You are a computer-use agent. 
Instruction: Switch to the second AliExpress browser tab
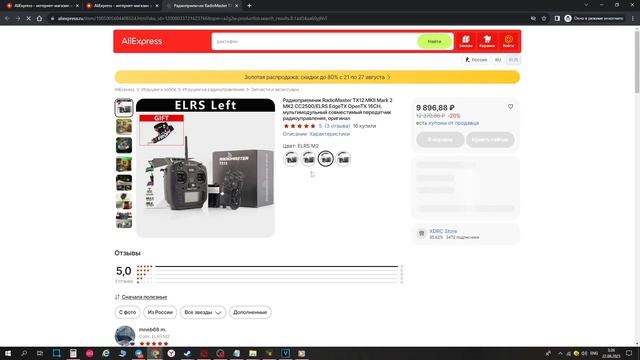[x=122, y=6]
